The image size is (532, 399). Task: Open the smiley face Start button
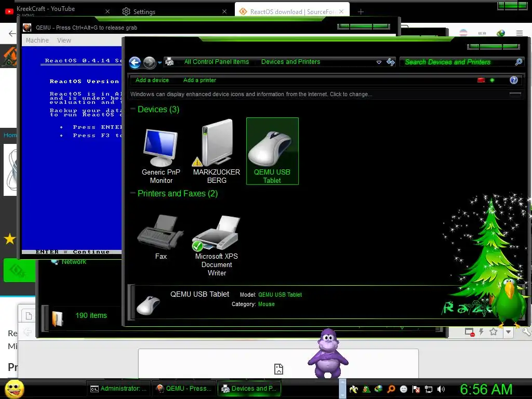point(15,389)
